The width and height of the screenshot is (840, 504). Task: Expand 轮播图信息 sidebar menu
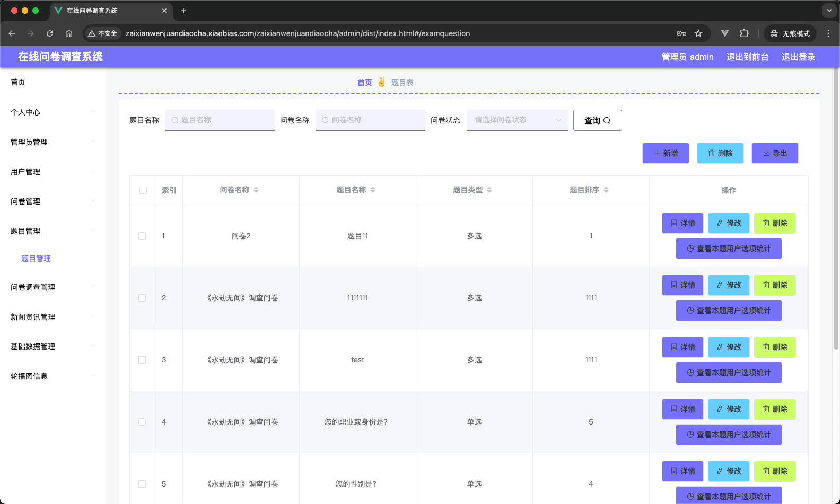click(x=53, y=376)
